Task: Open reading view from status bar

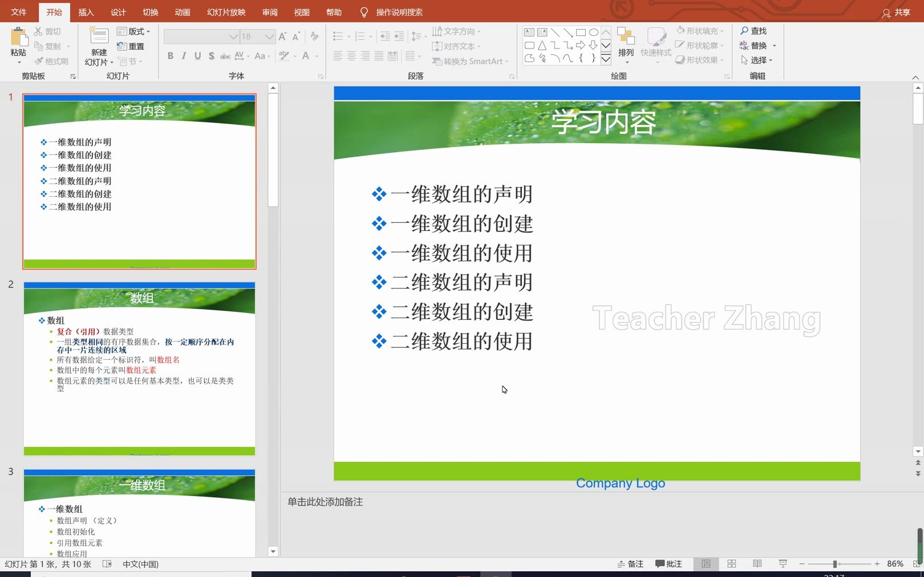Action: 757,564
